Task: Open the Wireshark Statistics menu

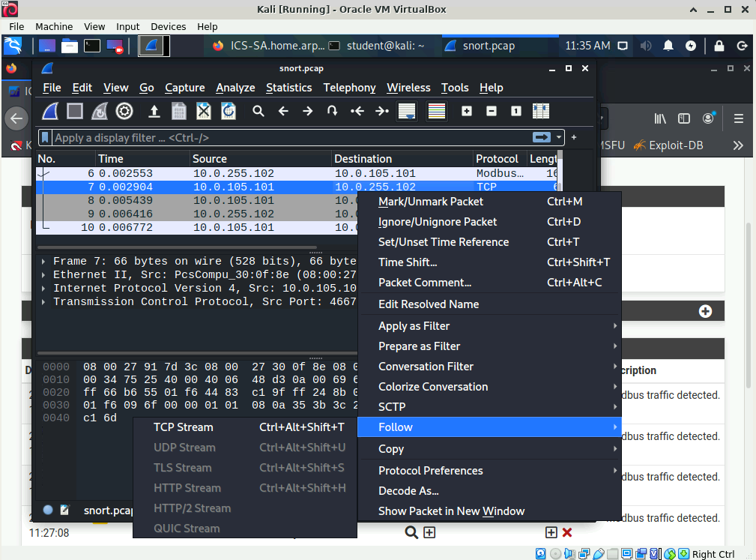Action: point(288,88)
